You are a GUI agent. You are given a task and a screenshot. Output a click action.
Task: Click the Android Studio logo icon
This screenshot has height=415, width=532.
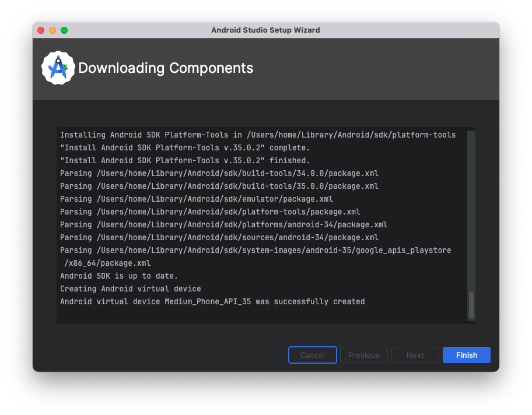(58, 68)
